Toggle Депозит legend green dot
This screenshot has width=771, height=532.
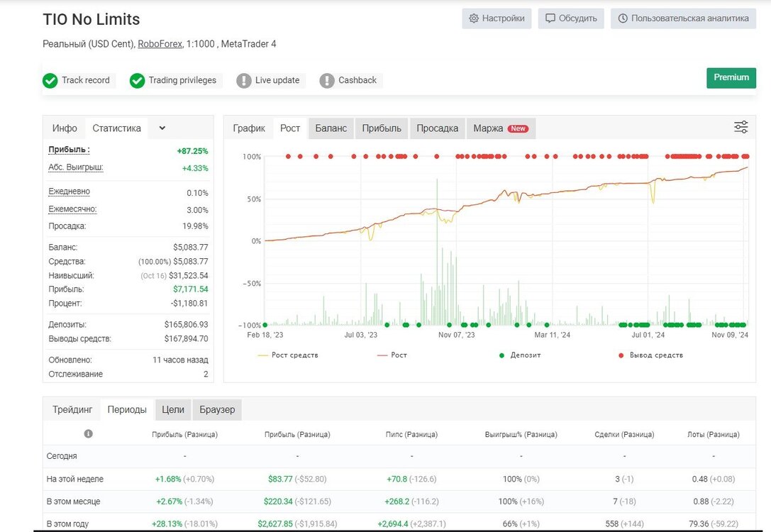pyautogui.click(x=501, y=355)
